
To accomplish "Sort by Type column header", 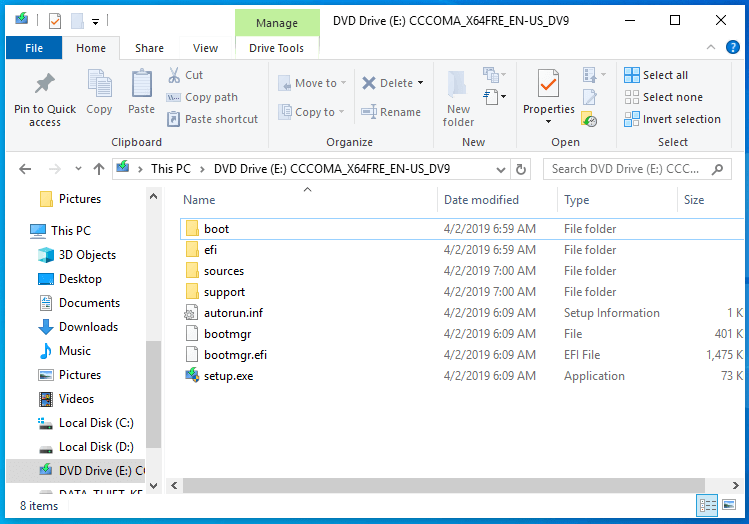I will pos(576,200).
